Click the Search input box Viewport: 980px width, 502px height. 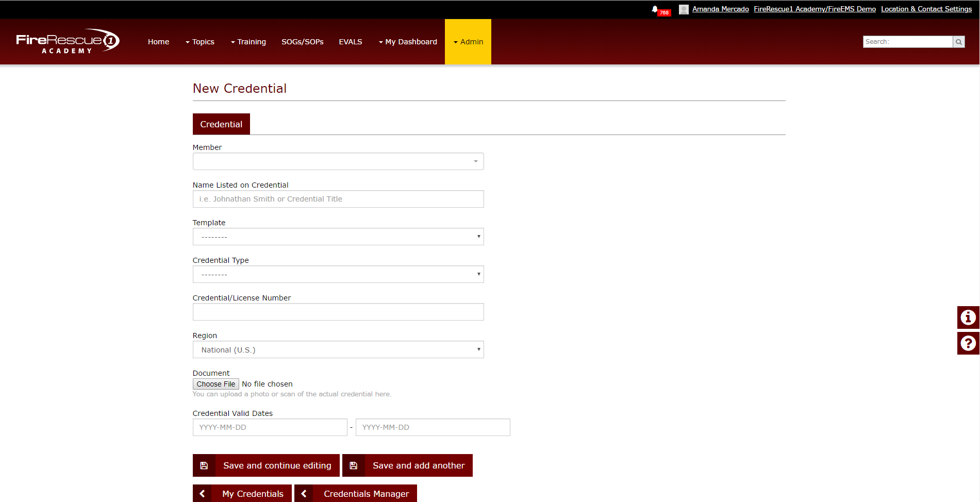[908, 42]
